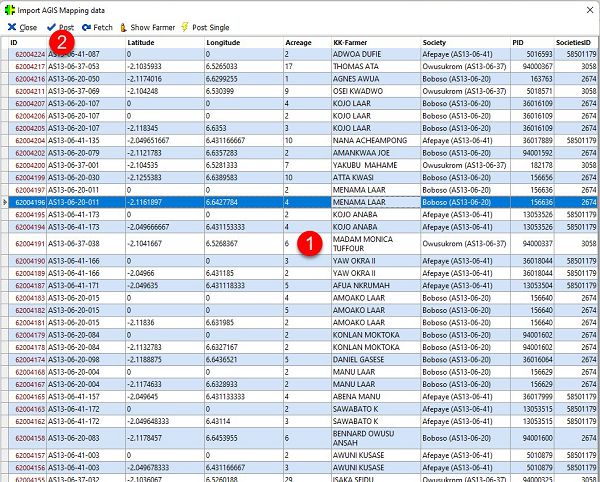Select record ID 62004206

(x=28, y=116)
